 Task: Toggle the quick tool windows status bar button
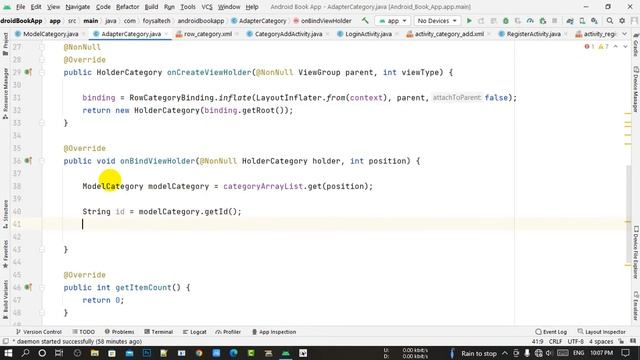coord(5,341)
